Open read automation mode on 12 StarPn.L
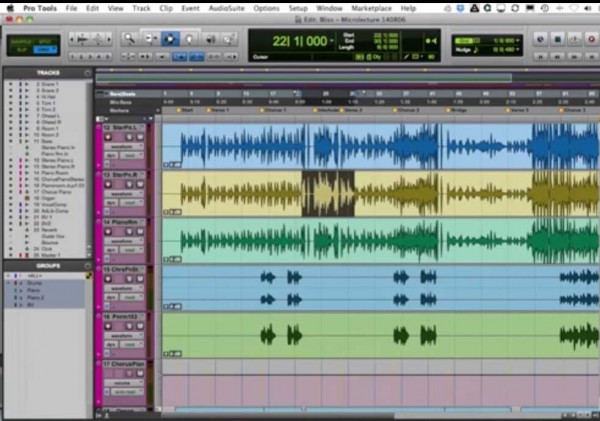Image resolution: width=600 pixels, height=421 pixels. [x=130, y=155]
